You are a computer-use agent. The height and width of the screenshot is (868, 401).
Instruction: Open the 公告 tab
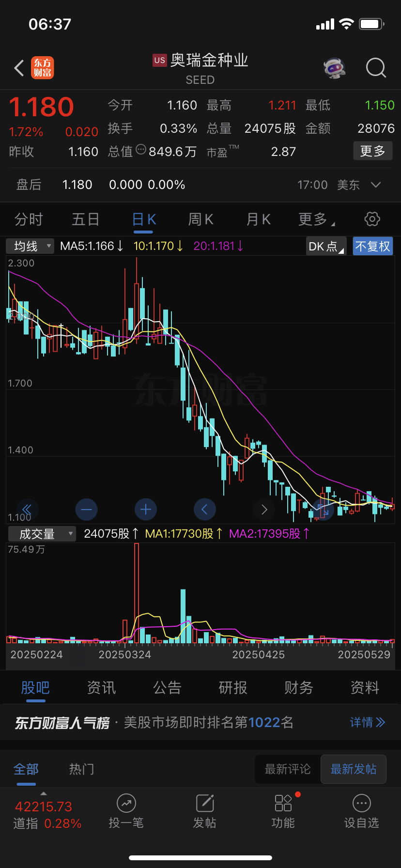pos(167,687)
